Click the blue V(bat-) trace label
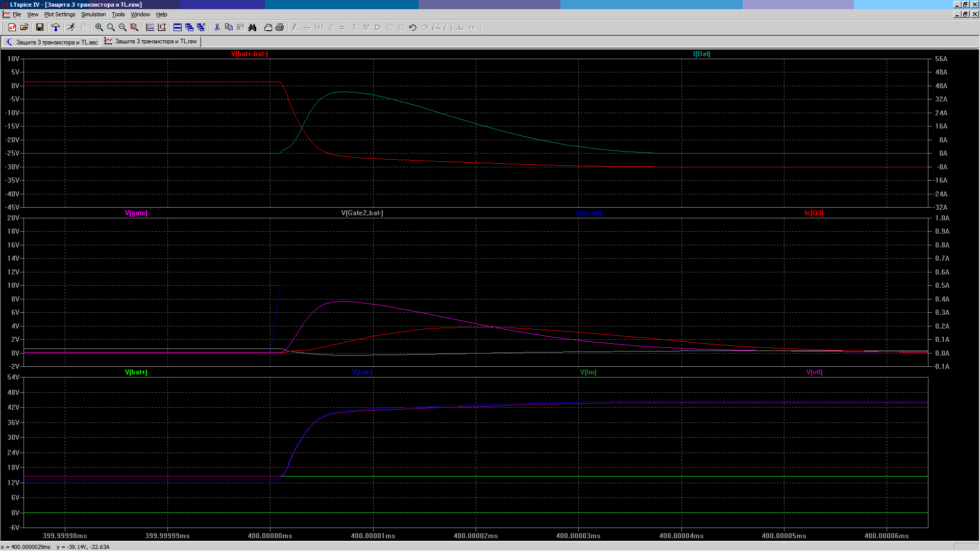This screenshot has height=551, width=980. [x=362, y=372]
